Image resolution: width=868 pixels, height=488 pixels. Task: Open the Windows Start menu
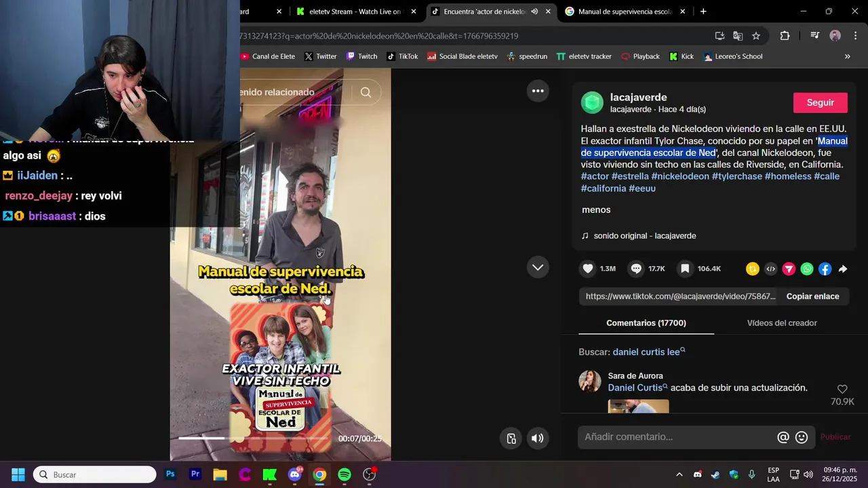(x=18, y=474)
